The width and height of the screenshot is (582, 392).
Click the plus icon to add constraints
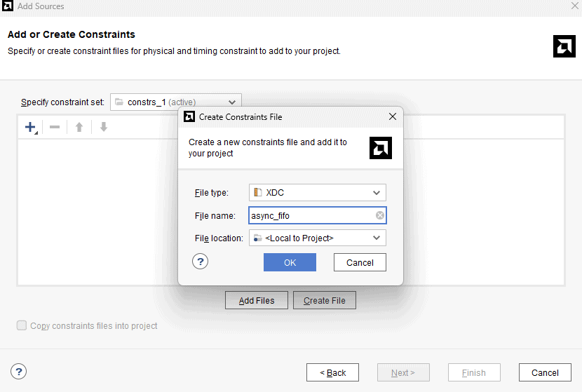click(x=30, y=127)
